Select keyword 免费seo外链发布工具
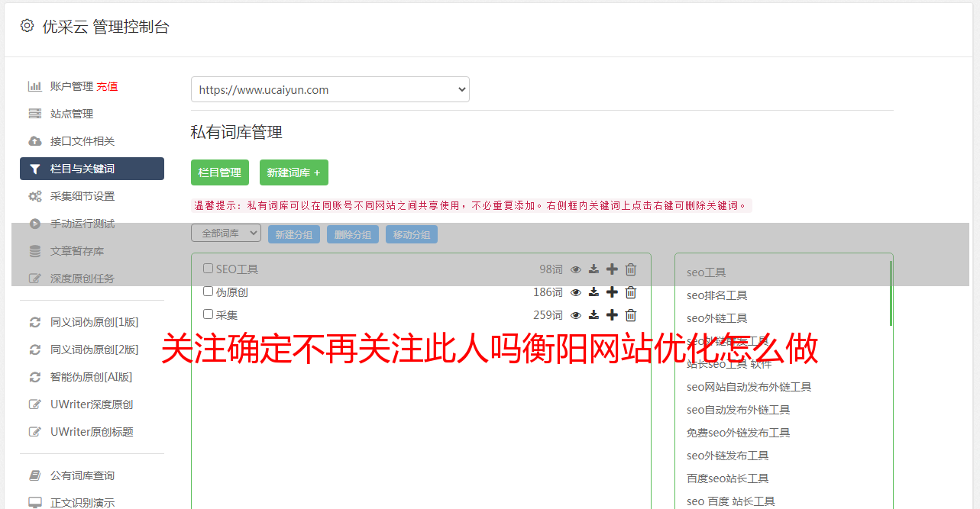980x509 pixels. click(x=738, y=433)
